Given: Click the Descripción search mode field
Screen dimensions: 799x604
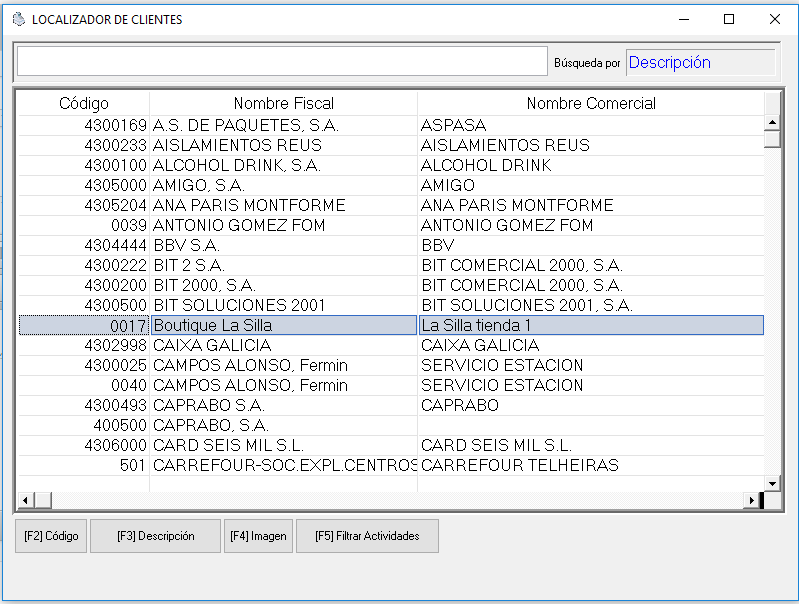Looking at the screenshot, I should 701,62.
